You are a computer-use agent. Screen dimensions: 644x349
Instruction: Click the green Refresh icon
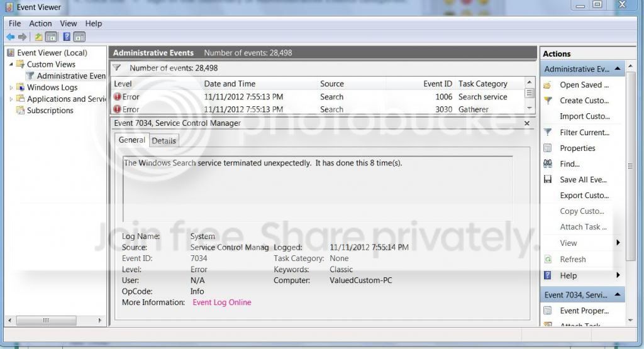548,259
